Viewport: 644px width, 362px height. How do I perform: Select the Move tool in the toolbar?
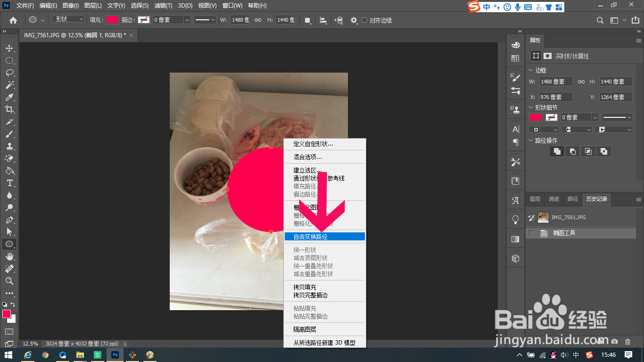pos(9,48)
